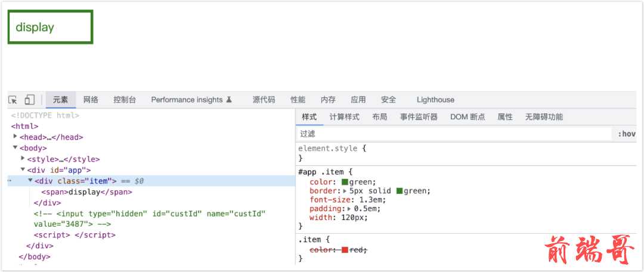644x272 pixels.
Task: Click the padding 0.5em value
Action: click(367, 209)
